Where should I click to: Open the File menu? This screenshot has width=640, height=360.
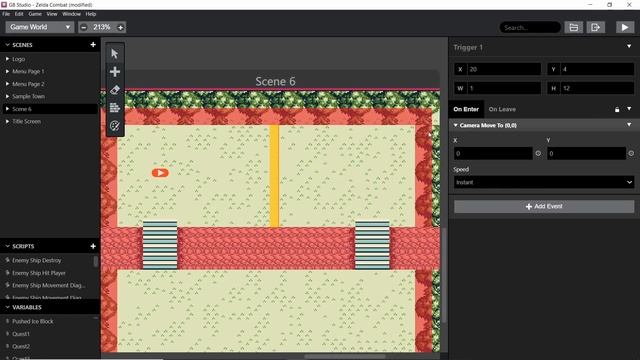point(6,14)
